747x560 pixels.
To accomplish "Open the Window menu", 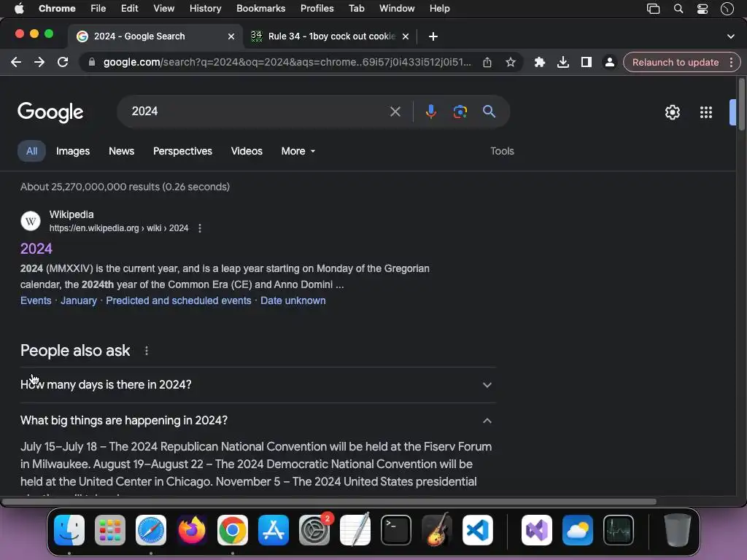I will (397, 9).
